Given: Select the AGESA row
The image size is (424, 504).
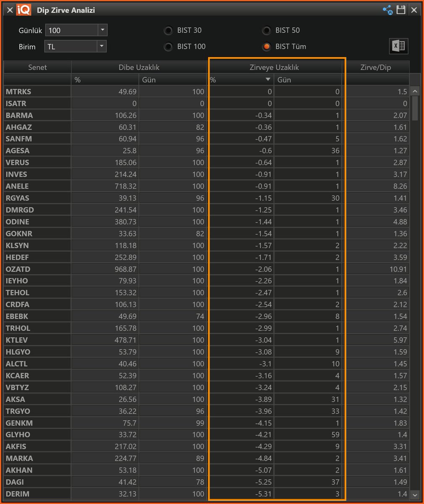Looking at the screenshot, I should pos(207,151).
